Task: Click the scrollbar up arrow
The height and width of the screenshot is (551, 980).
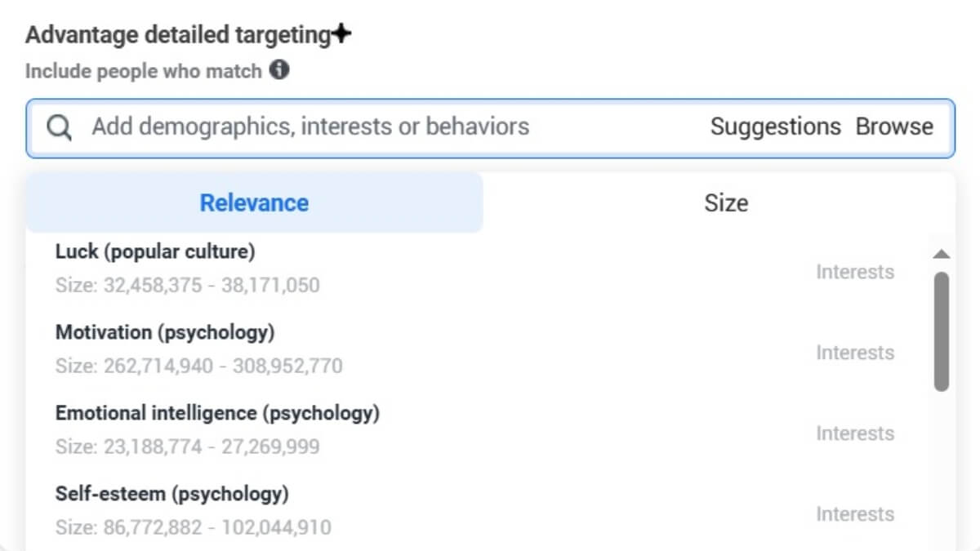Action: click(941, 255)
